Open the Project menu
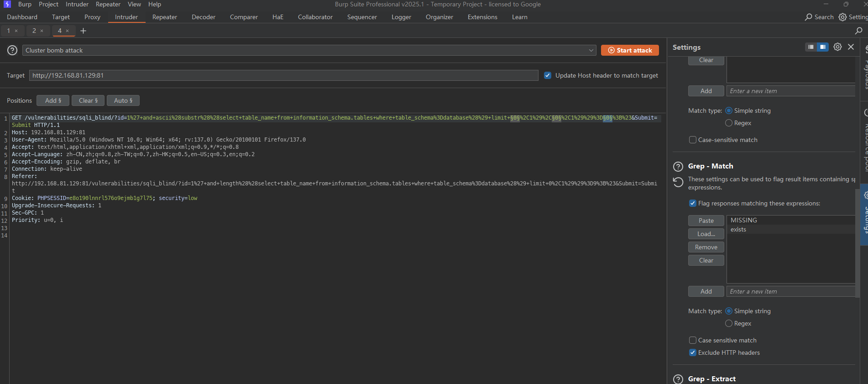Viewport: 868px width, 384px height. tap(48, 4)
